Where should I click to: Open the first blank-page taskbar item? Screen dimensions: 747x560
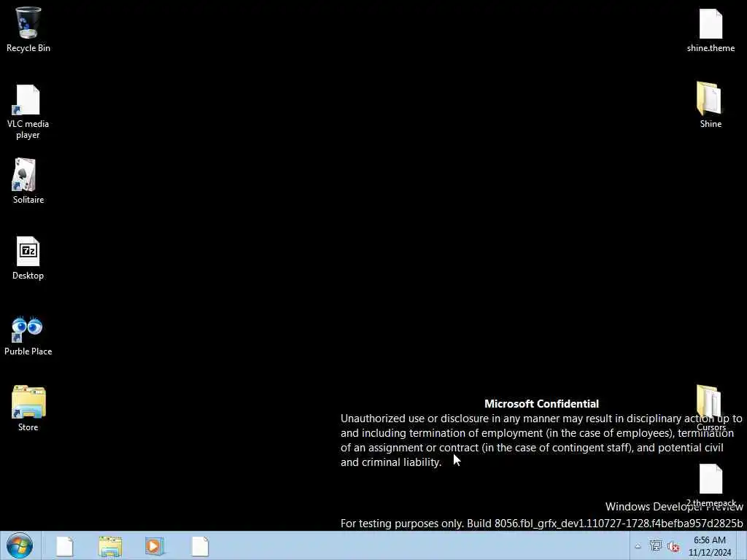point(65,546)
